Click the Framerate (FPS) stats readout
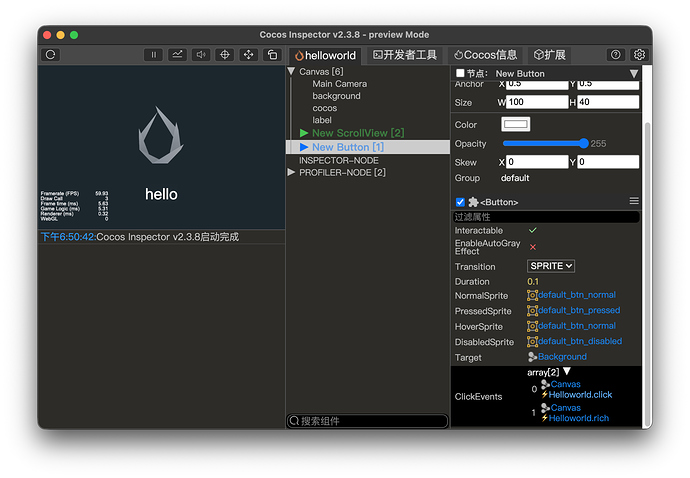 click(74, 193)
